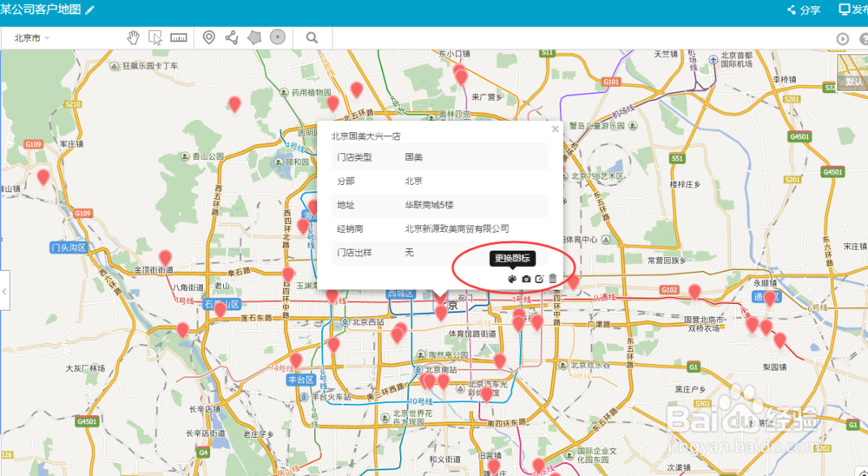
Task: Click the edit icon in the store popup
Action: (x=539, y=279)
